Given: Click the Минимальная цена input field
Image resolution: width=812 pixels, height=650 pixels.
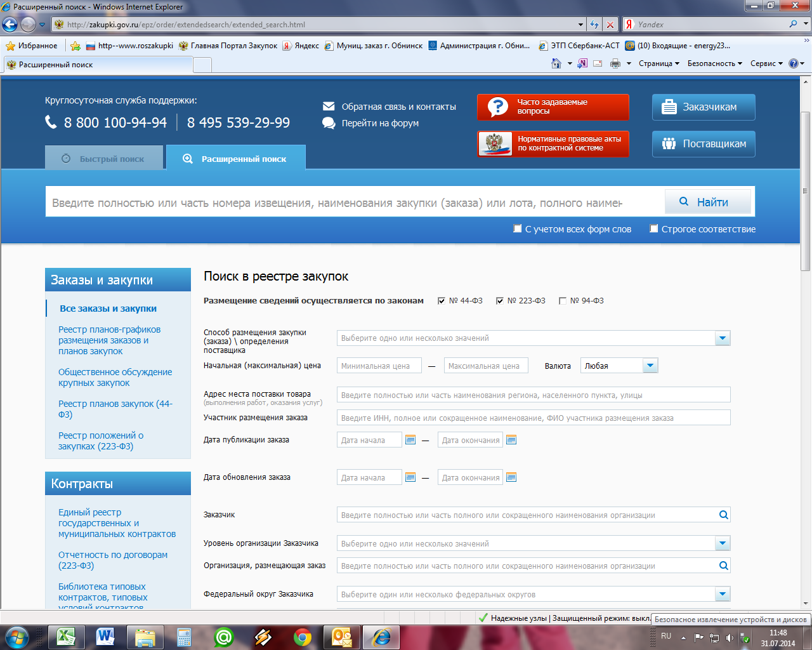Looking at the screenshot, I should (x=379, y=366).
